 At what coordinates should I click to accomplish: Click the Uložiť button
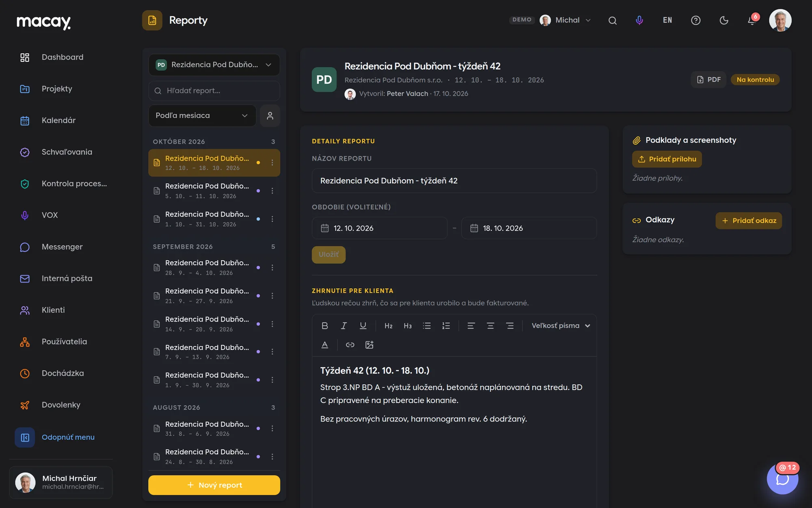(328, 254)
